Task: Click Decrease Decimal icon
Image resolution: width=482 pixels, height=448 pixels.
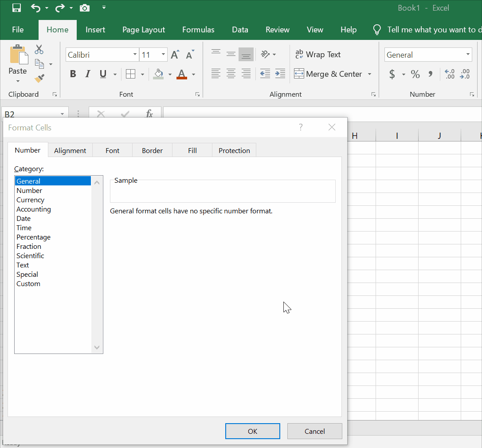Action: [465, 74]
